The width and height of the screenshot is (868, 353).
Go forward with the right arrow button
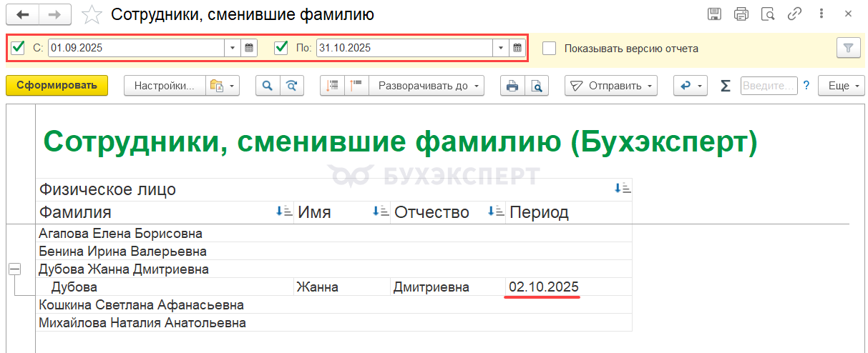point(55,14)
